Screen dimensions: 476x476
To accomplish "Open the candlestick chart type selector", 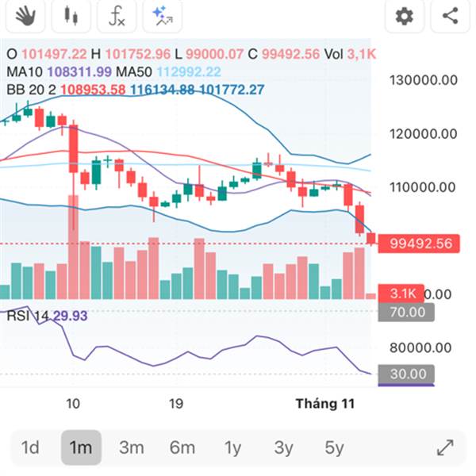I will pyautogui.click(x=71, y=15).
